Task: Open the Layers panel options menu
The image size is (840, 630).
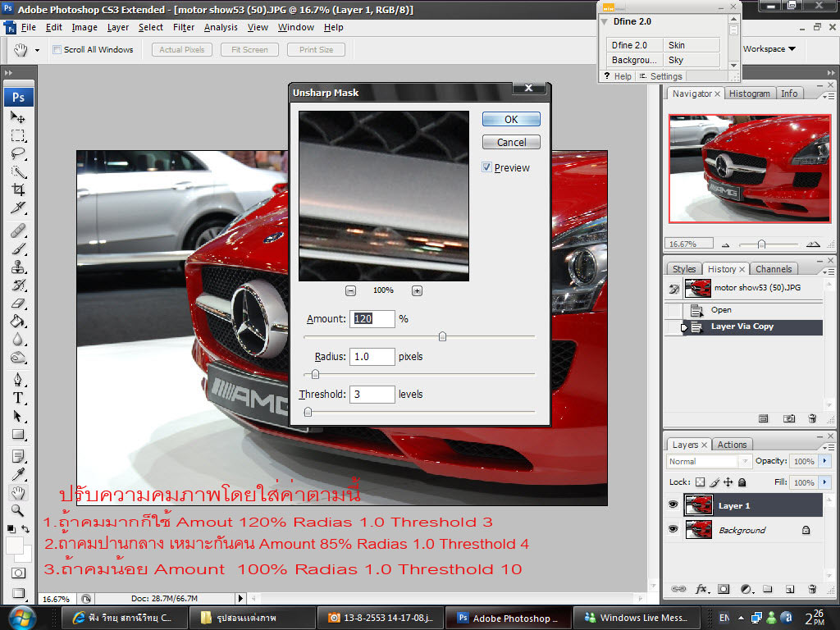Action: pyautogui.click(x=829, y=447)
